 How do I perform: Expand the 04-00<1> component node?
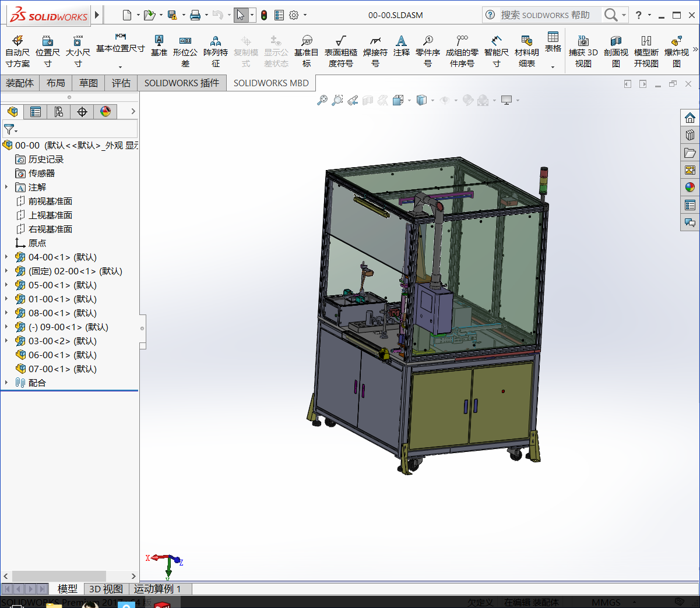(x=6, y=257)
